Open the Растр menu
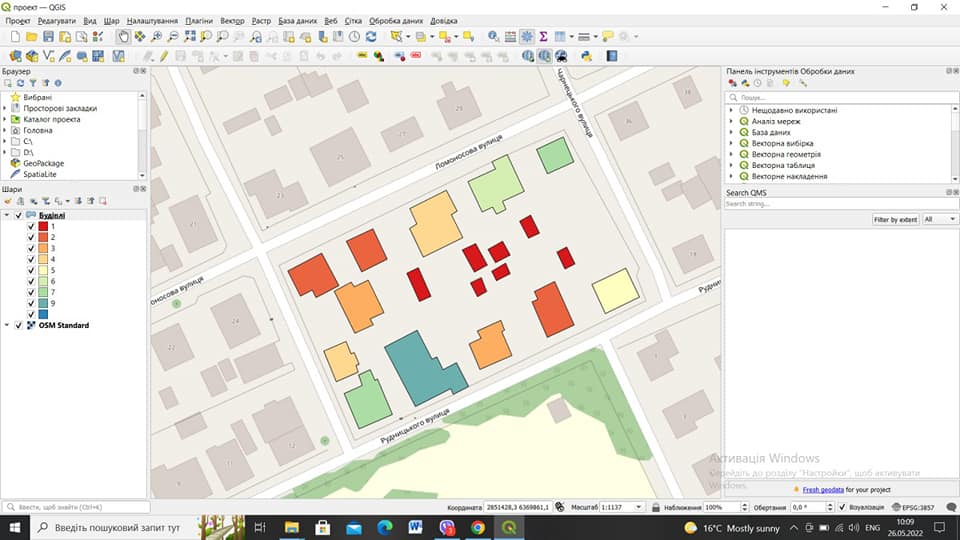960x540 pixels. (261, 21)
